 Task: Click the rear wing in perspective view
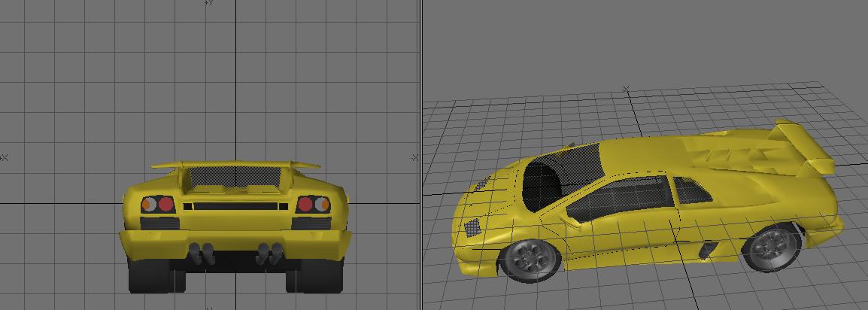pos(803,147)
